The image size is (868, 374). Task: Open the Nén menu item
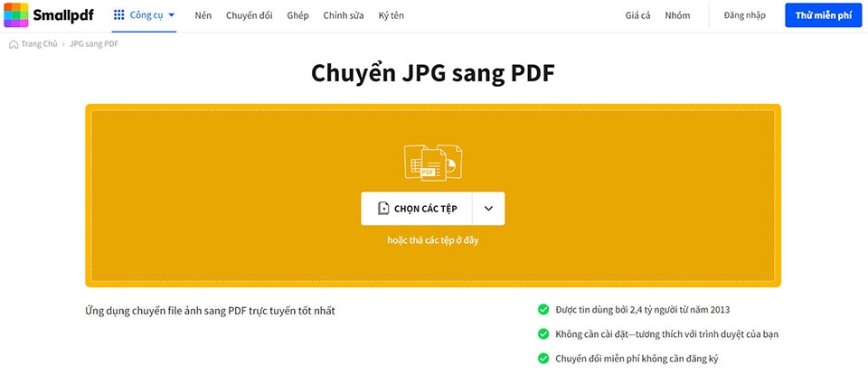coord(203,15)
